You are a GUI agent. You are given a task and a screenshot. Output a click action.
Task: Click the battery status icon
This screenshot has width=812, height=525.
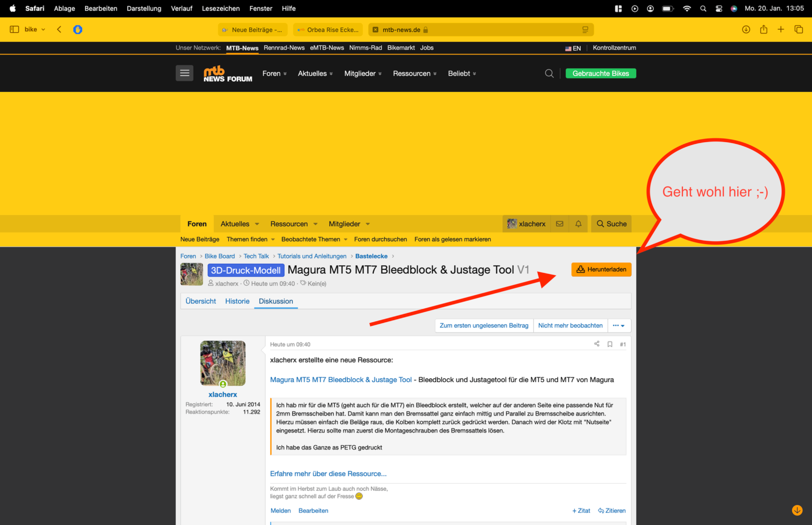click(668, 8)
